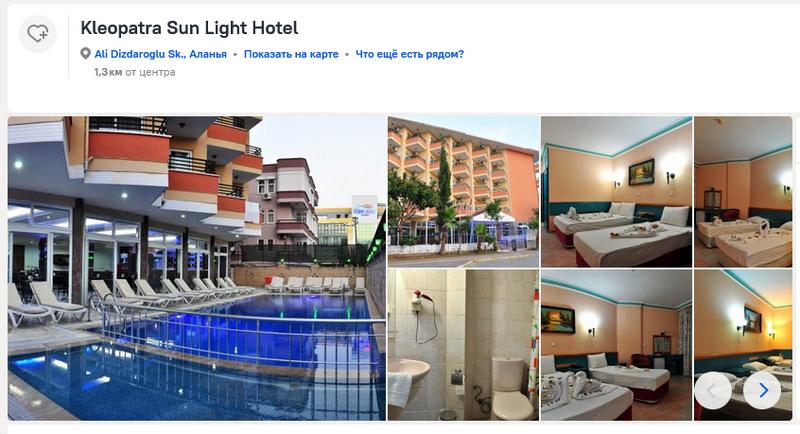This screenshot has height=434, width=800.
Task: Open top-right partially visible room photo
Action: [x=743, y=192]
